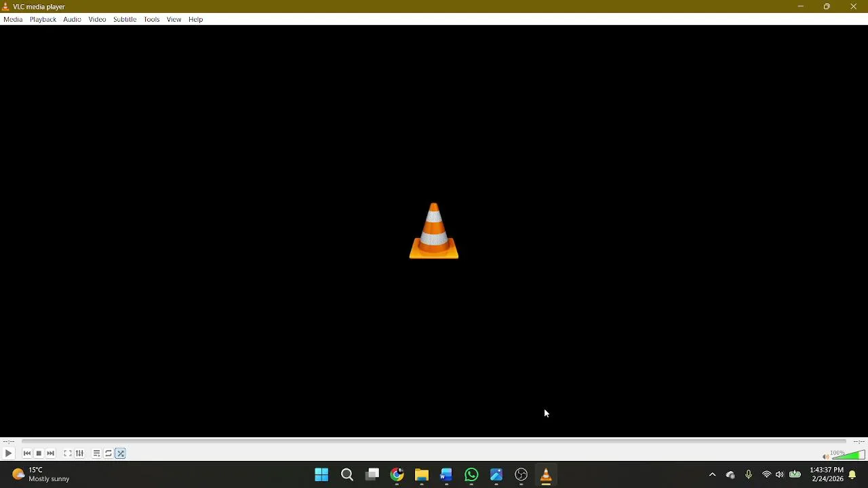Open the Media menu
Screen dimensions: 868x488
(13, 20)
